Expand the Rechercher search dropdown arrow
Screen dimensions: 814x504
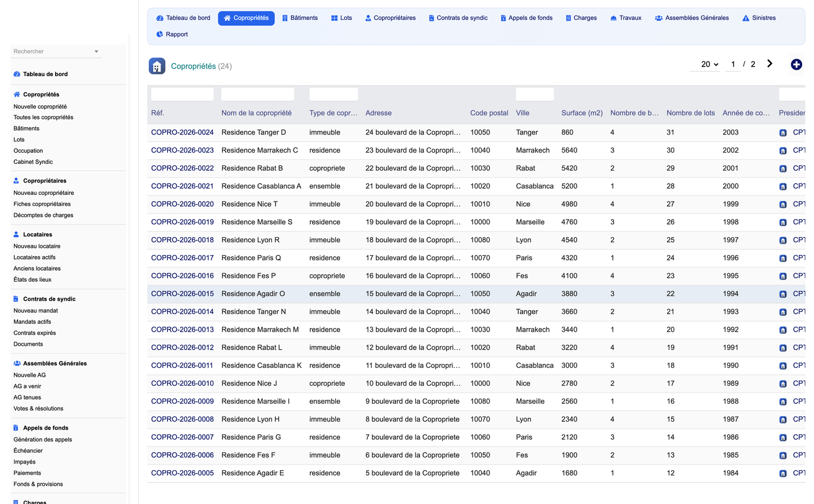[96, 52]
